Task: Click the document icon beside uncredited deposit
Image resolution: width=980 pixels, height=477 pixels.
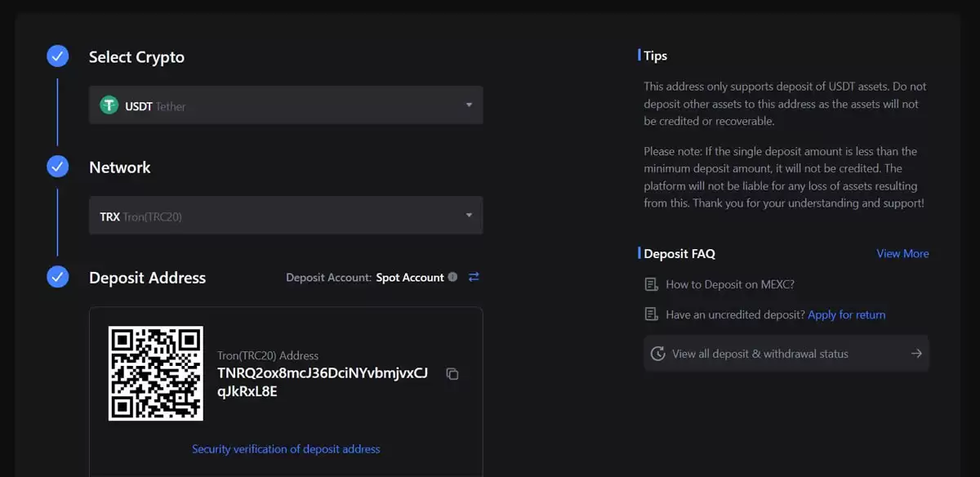Action: [x=651, y=314]
